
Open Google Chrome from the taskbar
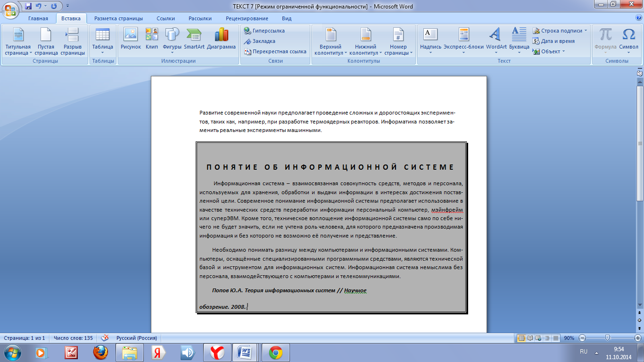pos(276,353)
